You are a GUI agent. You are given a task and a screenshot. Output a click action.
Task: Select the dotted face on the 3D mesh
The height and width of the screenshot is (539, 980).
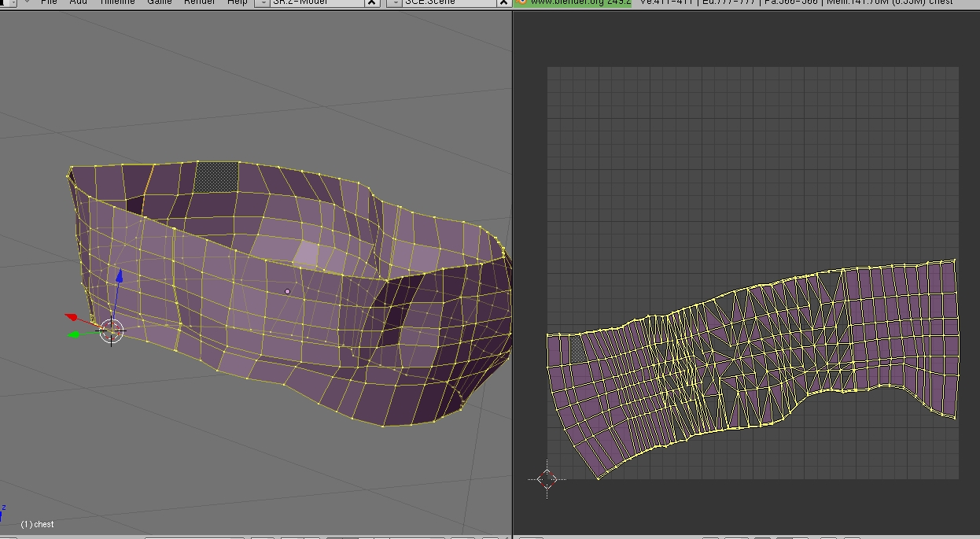click(216, 176)
